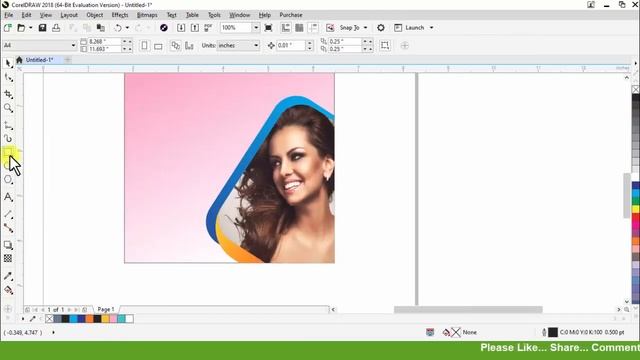
Task: Expand the Open file dropdown arrow
Action: tap(31, 28)
